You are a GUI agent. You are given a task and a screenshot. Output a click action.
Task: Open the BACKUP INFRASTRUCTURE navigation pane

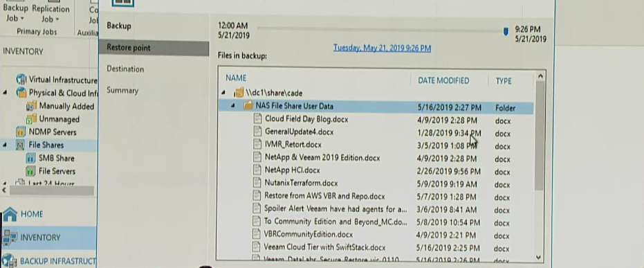tap(48, 261)
